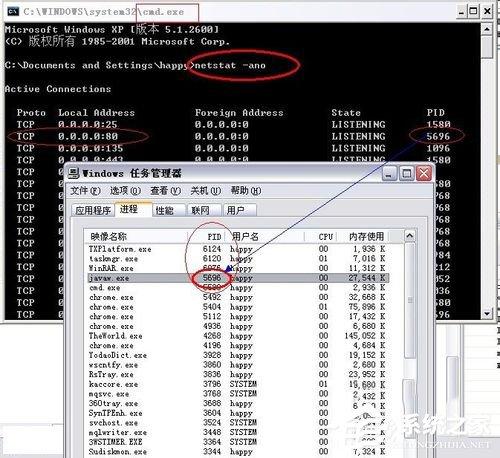This screenshot has width=500, height=458.
Task: Open the 用户 tab
Action: pyautogui.click(x=239, y=210)
